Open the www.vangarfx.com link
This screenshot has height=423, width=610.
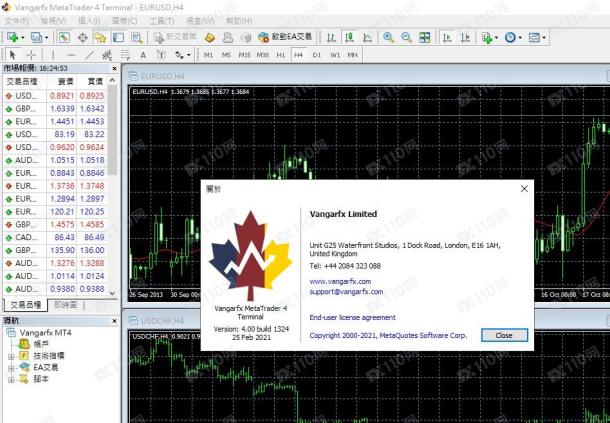point(340,281)
